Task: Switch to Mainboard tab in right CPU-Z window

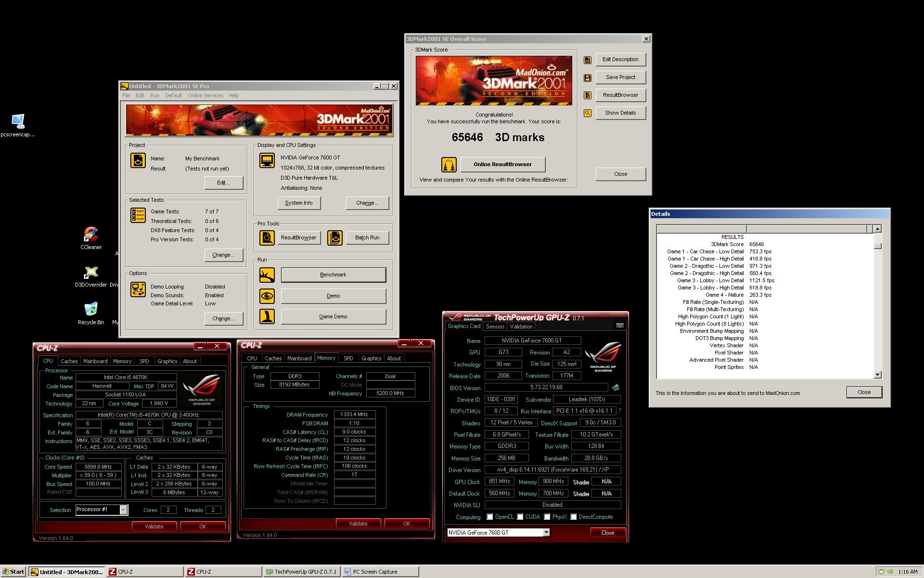Action: [x=299, y=358]
